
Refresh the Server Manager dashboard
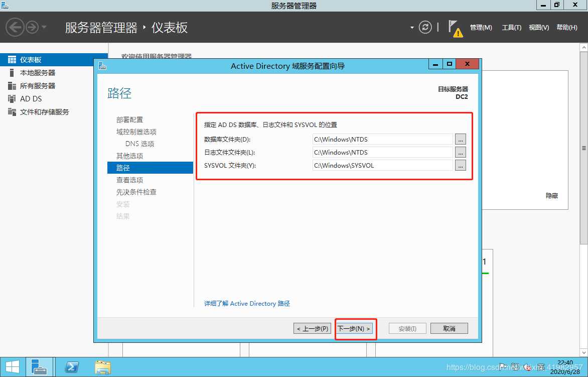pyautogui.click(x=425, y=27)
